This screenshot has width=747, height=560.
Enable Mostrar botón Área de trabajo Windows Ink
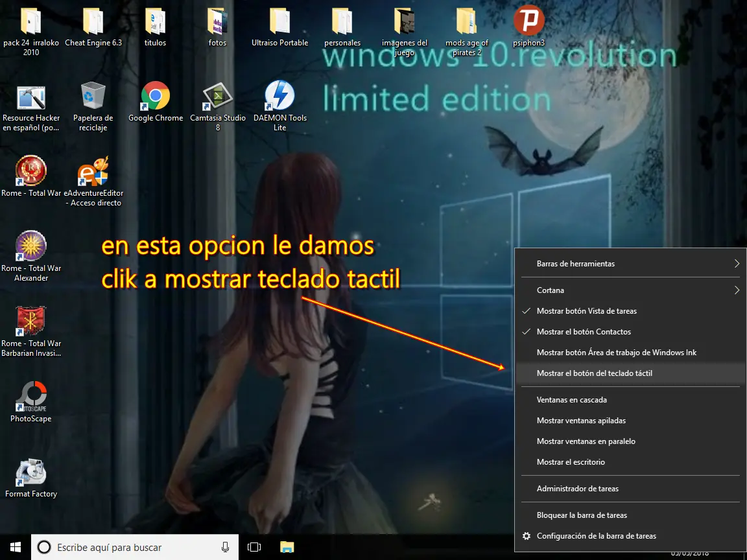pos(631,353)
